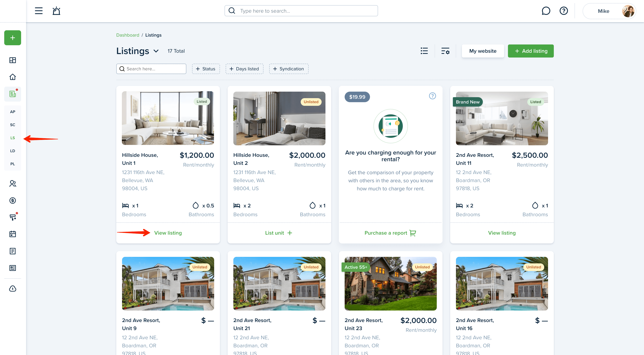The width and height of the screenshot is (644, 355).
Task: Open the contacts people icon in sidebar
Action: 12,184
